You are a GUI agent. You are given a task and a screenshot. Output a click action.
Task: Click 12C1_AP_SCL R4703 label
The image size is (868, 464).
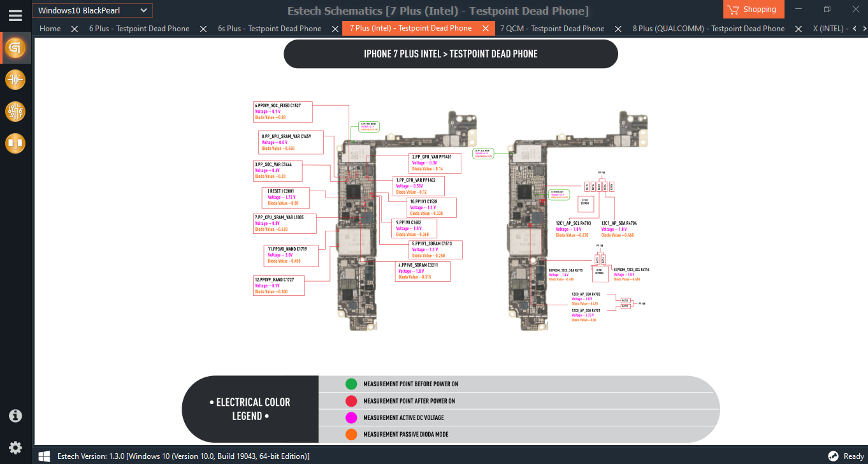click(x=574, y=224)
